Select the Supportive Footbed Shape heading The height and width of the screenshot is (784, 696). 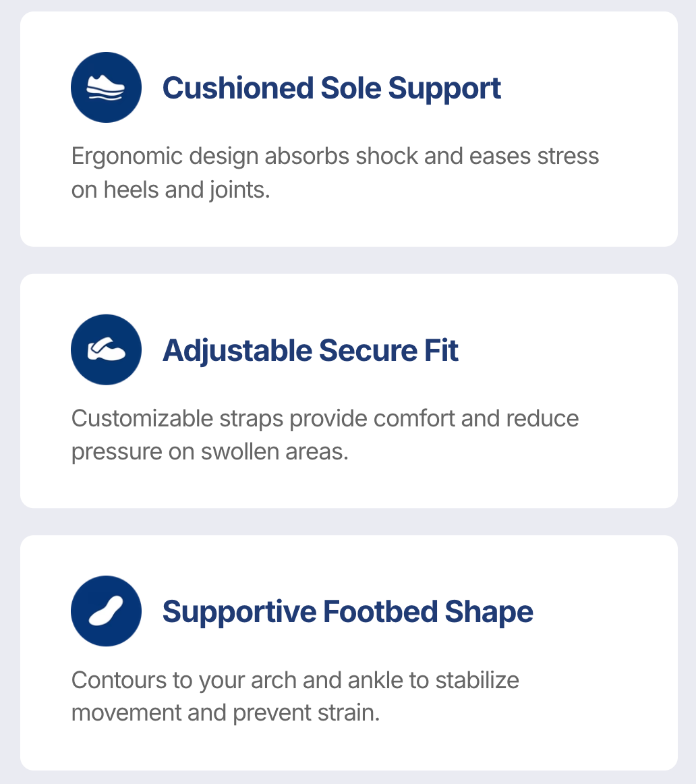(347, 612)
